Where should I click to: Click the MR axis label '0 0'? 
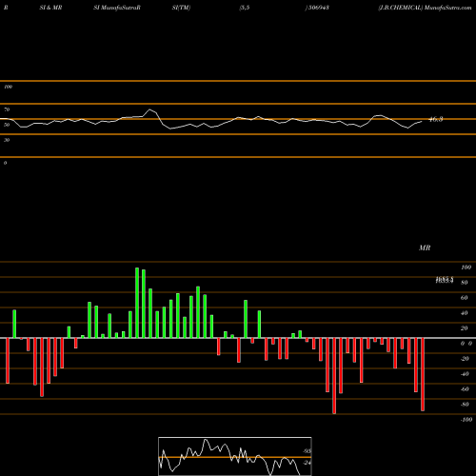(x=466, y=344)
